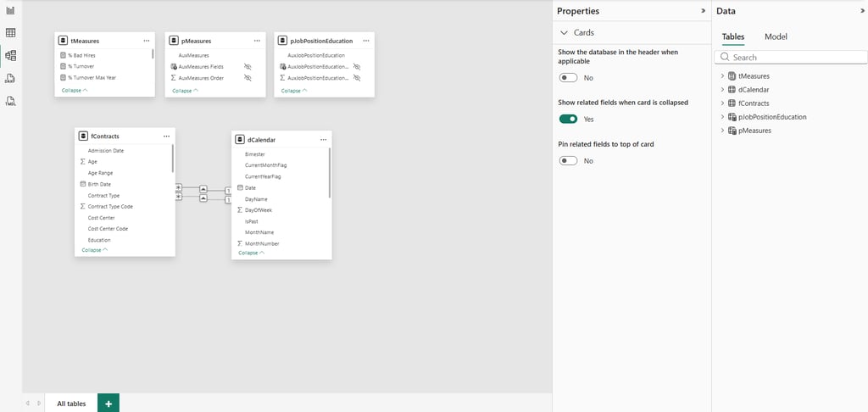
Task: Open Report view in left sidebar
Action: tap(10, 10)
